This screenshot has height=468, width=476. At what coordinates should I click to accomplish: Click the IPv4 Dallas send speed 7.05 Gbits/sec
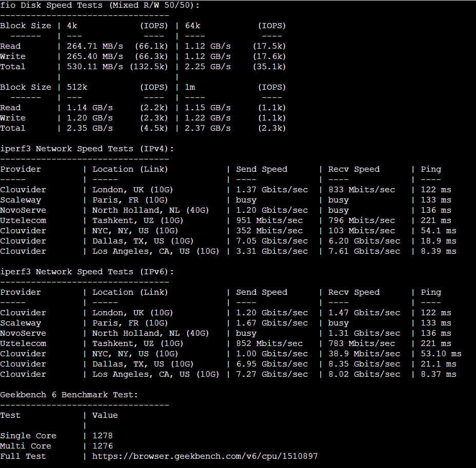point(272,241)
